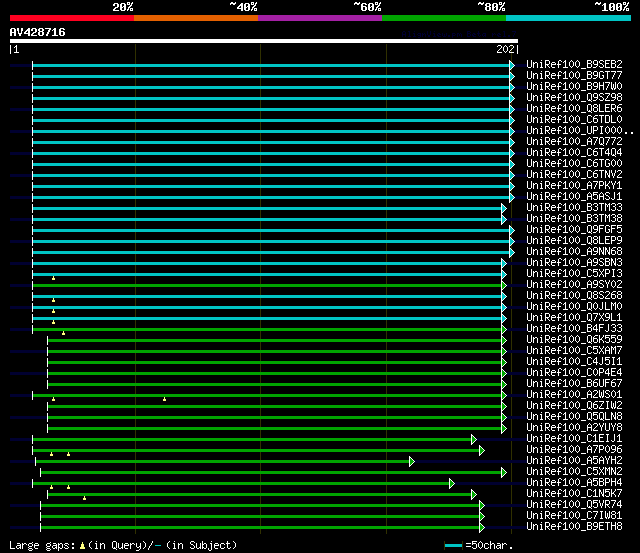This screenshot has height=553, width=640.
Task: Click the white AV428716 query sequence bar
Action: [264, 41]
